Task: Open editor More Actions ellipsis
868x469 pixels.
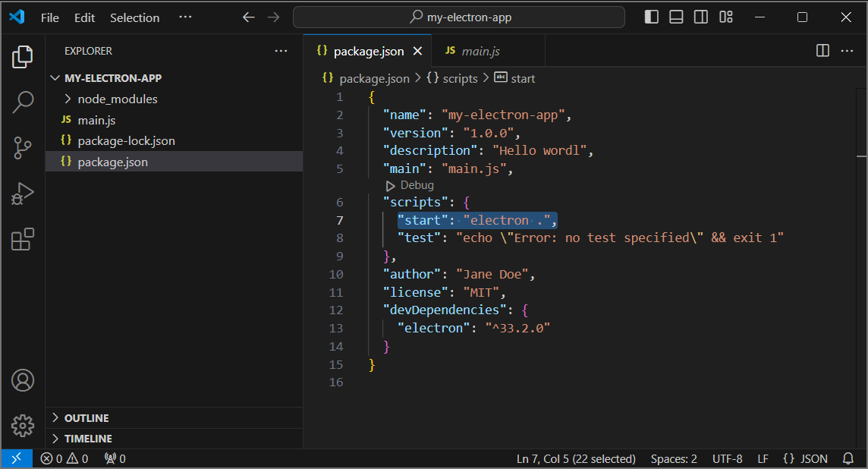Action: [x=847, y=50]
